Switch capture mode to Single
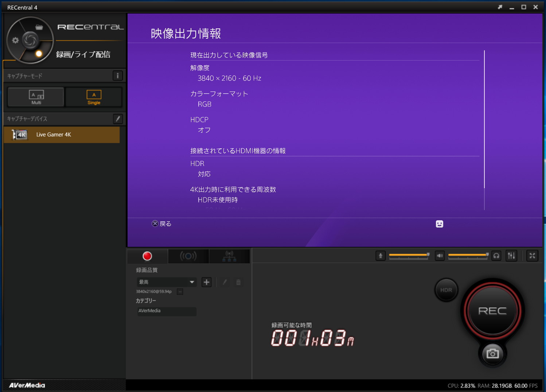The image size is (546, 392). coord(94,97)
